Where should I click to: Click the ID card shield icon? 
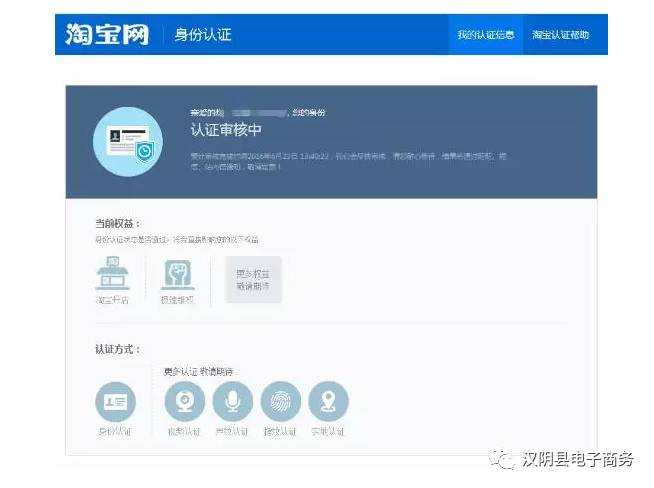(x=128, y=142)
